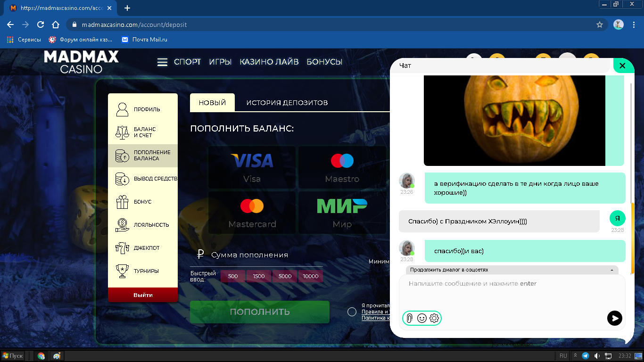Close the chat window with the X
644x362 pixels.
click(622, 66)
